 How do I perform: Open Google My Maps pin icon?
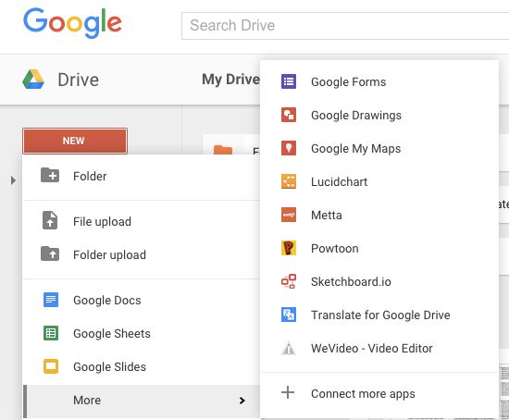click(288, 148)
